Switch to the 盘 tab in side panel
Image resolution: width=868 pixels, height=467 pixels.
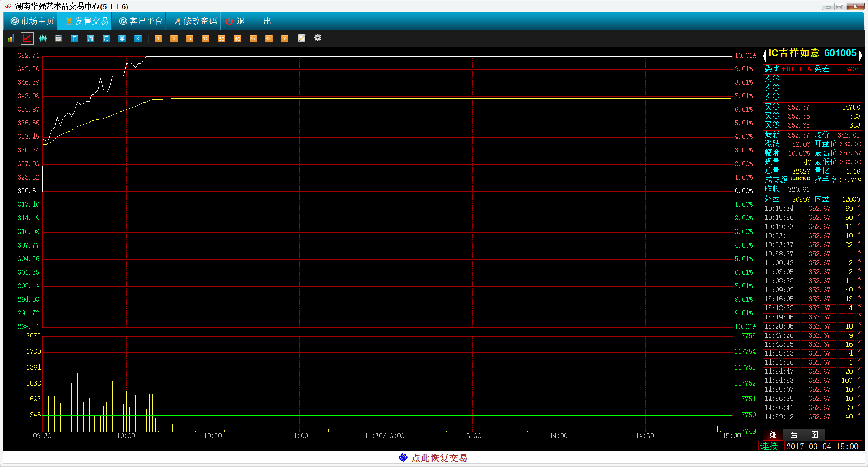click(x=794, y=435)
